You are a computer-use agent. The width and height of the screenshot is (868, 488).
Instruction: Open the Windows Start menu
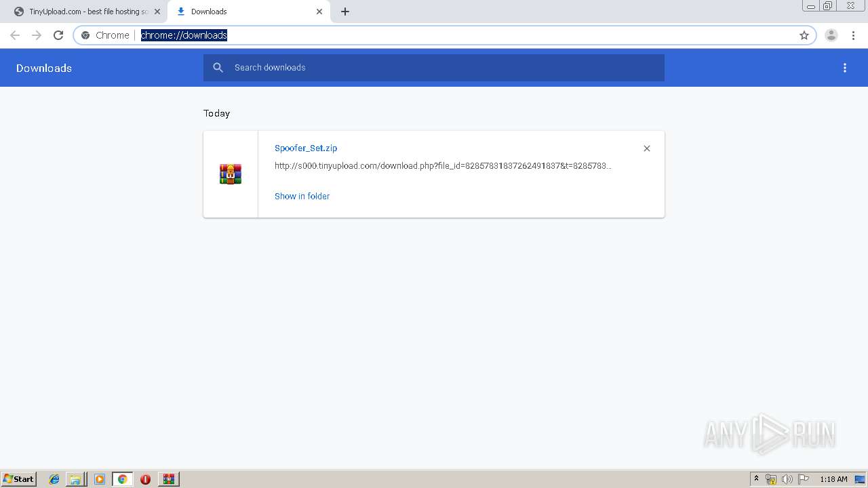pyautogui.click(x=18, y=479)
